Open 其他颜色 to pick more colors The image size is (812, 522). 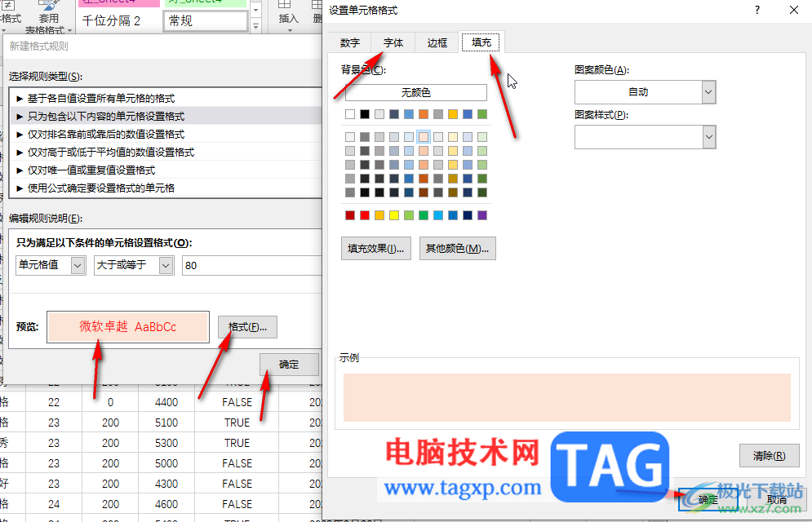point(457,248)
